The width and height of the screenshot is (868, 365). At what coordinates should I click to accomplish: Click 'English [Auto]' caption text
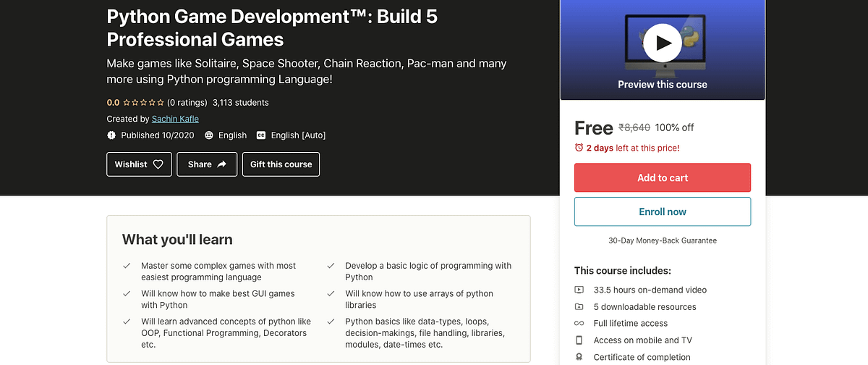click(298, 135)
